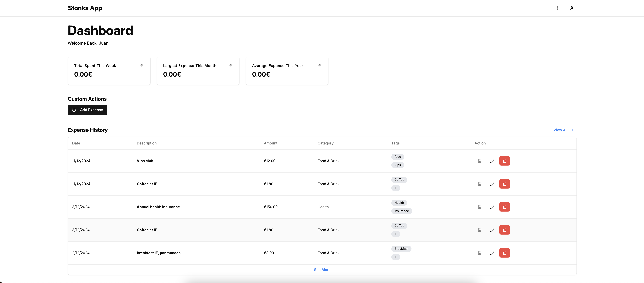
Task: Select the Insurance tag badge
Action: [x=401, y=211]
